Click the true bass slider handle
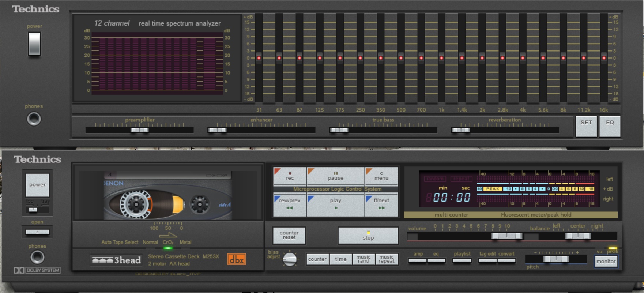 [339, 130]
